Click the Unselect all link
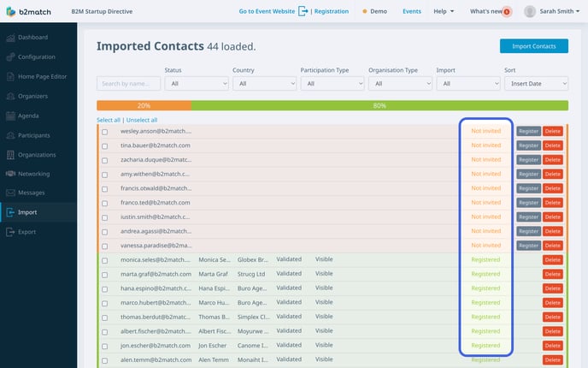Viewport: 588px width, 368px height. pyautogui.click(x=142, y=120)
